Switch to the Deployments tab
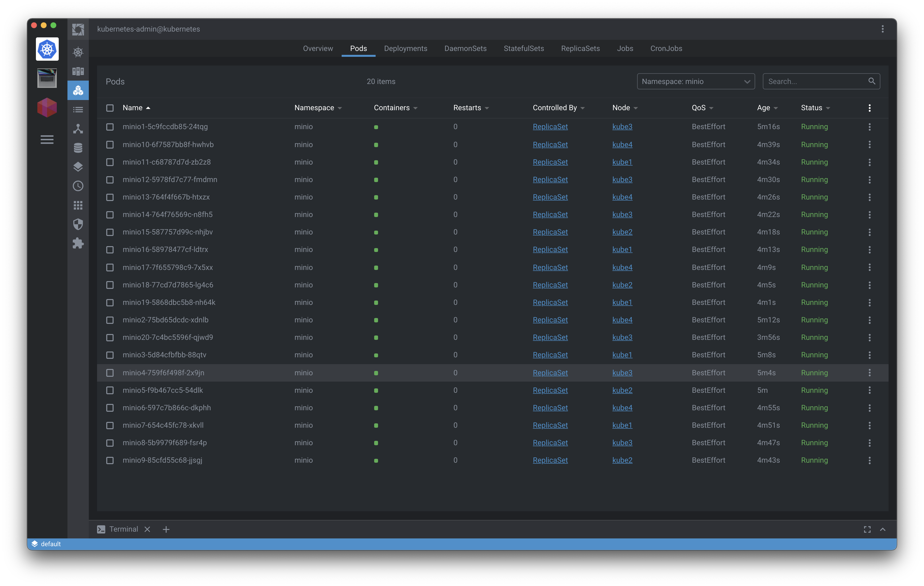924x586 pixels. tap(406, 48)
